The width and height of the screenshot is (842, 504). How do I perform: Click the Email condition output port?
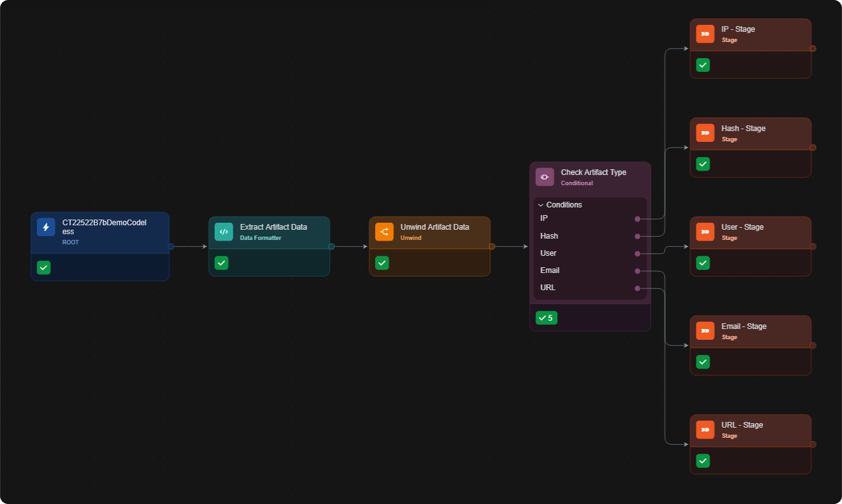[x=638, y=271]
